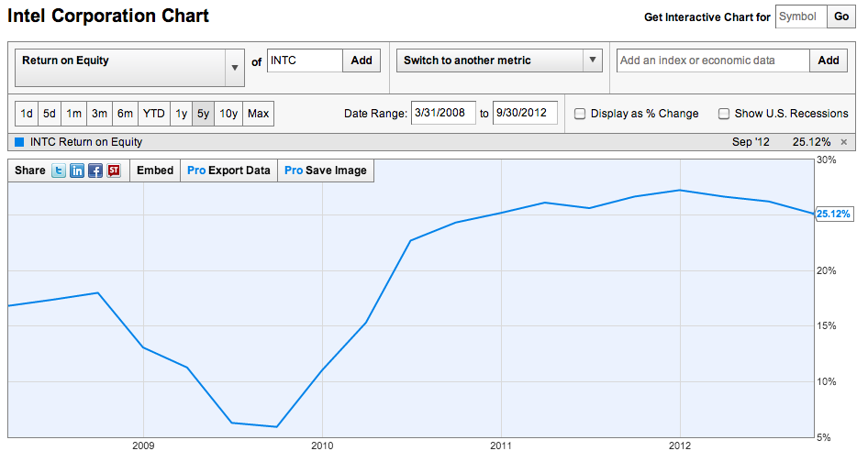Share chart on Twitter icon
This screenshot has height=473, width=868.
[x=59, y=170]
